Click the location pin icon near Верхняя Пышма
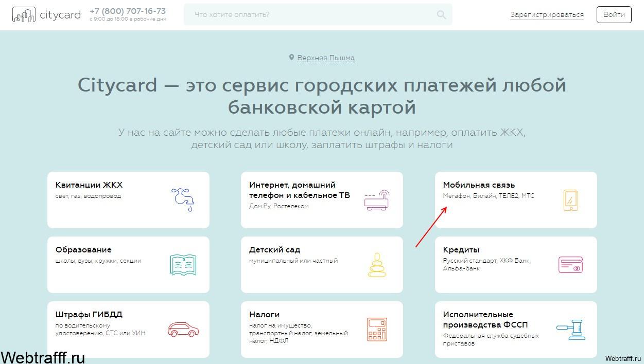Screen dimensions: 644x364 [x=291, y=58]
